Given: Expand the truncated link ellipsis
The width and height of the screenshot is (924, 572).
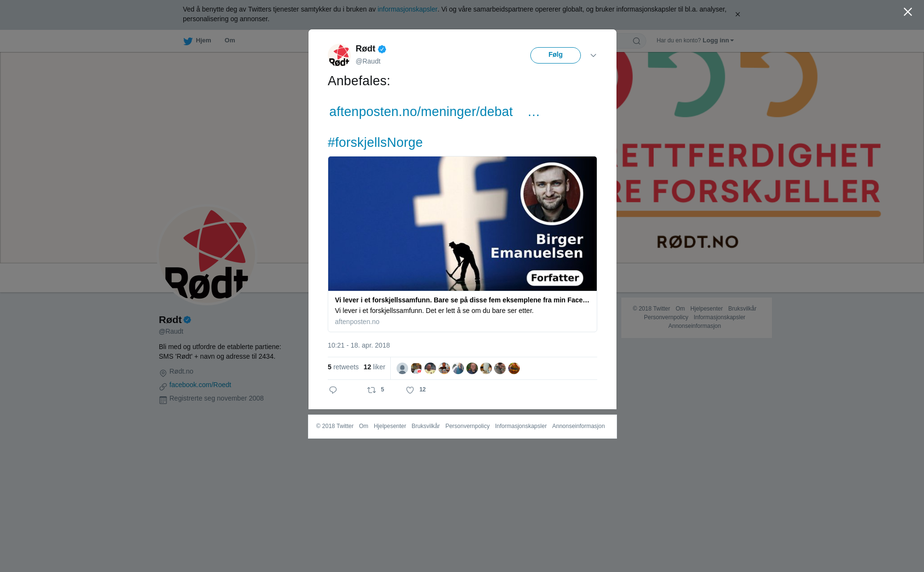Looking at the screenshot, I should [534, 112].
